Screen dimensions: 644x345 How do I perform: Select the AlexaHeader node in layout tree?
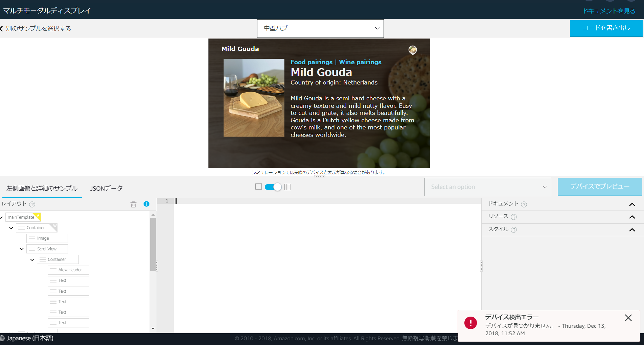[68, 270]
